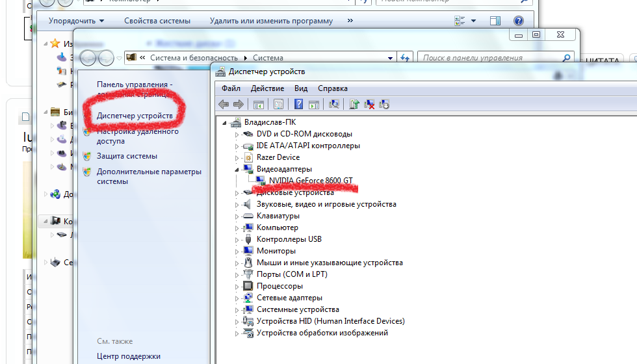Collapse the Видеоадаптеры category

(237, 170)
